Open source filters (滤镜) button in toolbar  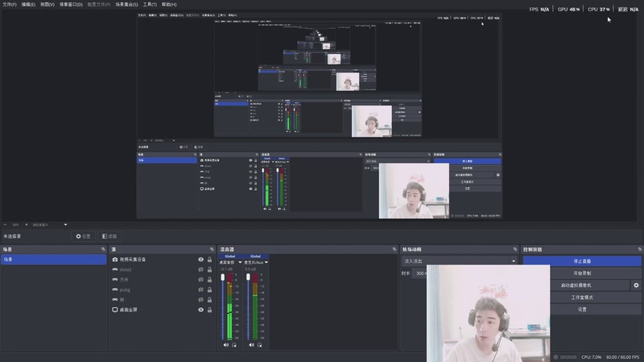(x=109, y=237)
